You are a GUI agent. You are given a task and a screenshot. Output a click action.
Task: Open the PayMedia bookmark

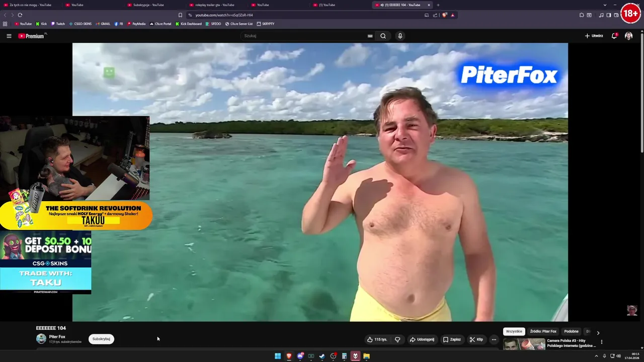136,24
